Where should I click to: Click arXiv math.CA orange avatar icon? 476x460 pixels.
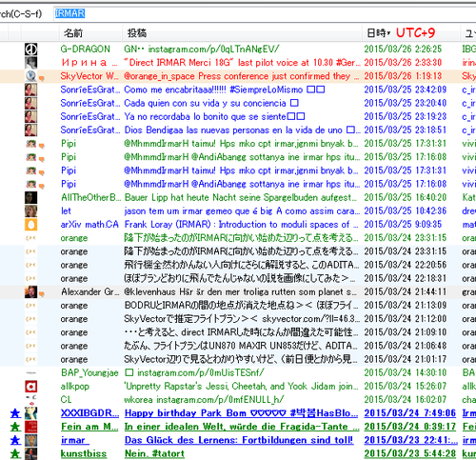click(x=30, y=225)
